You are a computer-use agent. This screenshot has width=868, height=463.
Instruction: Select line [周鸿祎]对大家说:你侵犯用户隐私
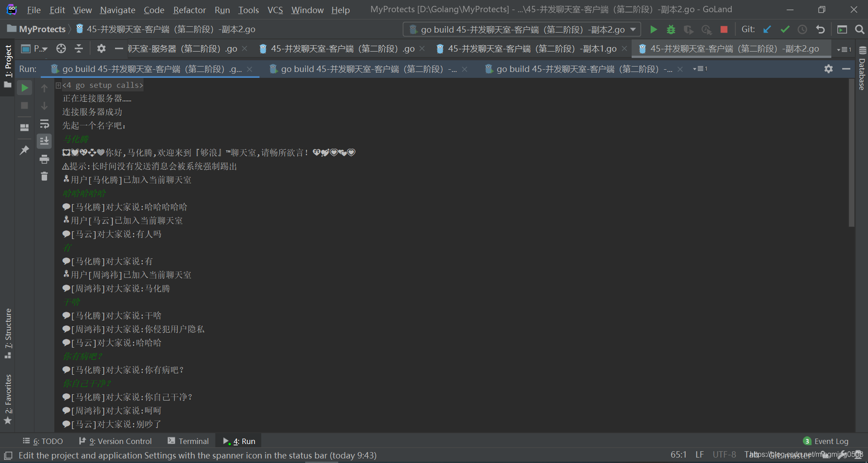134,329
